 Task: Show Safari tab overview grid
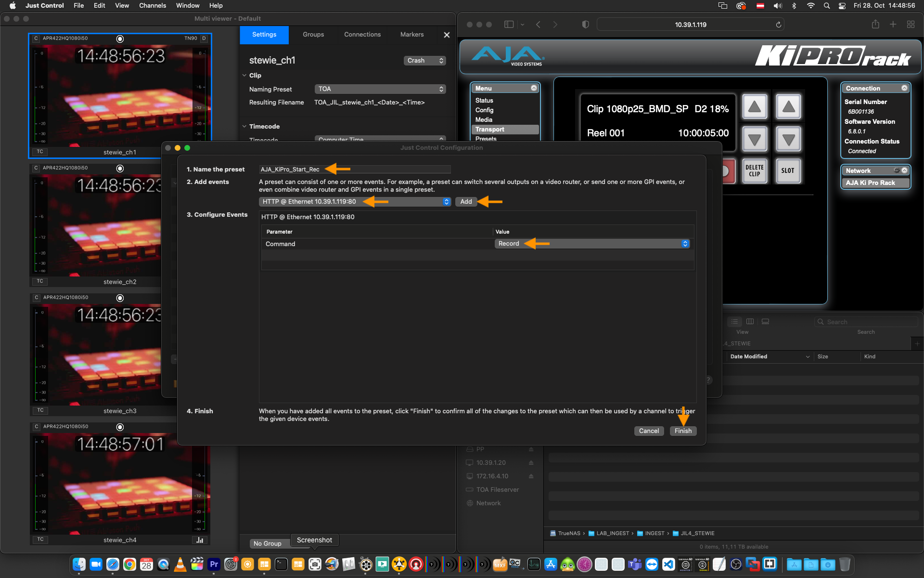tap(911, 24)
